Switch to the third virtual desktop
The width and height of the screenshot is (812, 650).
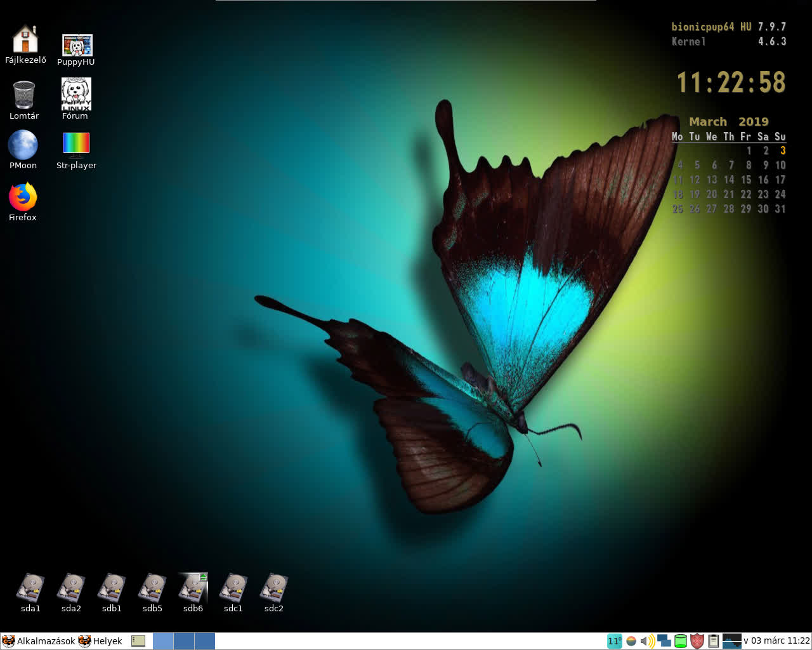click(205, 641)
